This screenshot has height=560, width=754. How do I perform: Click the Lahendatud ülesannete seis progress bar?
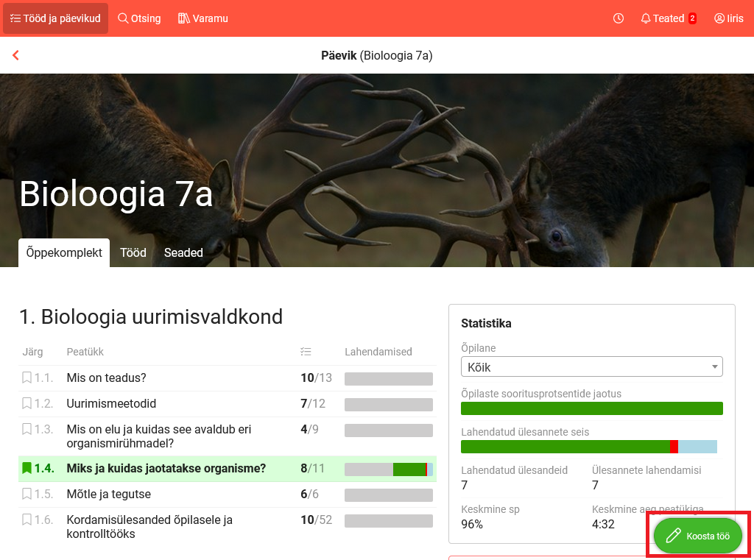click(589, 447)
